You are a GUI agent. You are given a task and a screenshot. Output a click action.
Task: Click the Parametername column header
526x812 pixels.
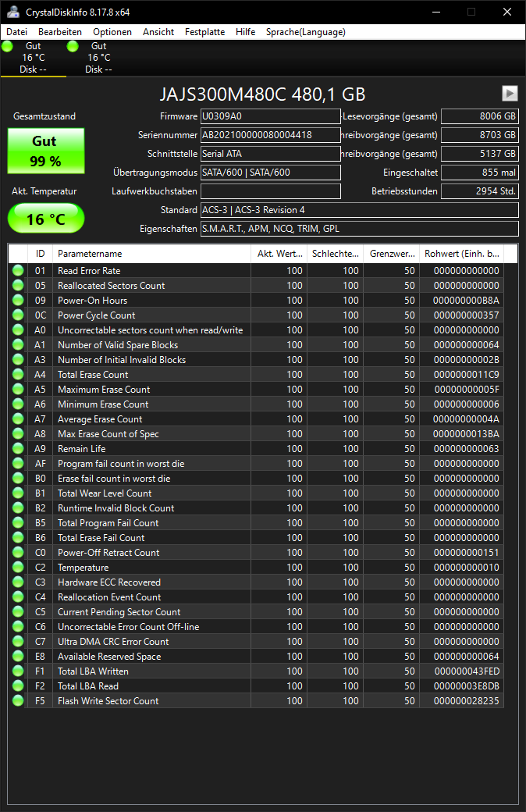pos(151,254)
